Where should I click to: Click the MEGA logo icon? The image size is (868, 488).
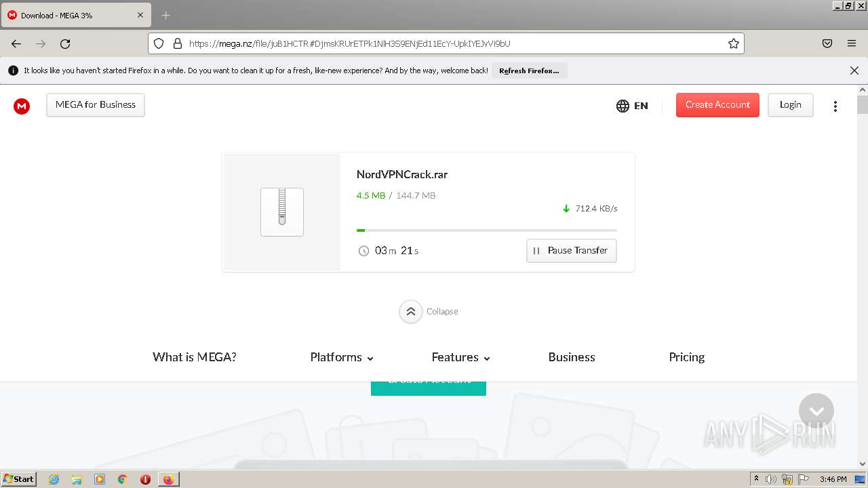click(22, 106)
